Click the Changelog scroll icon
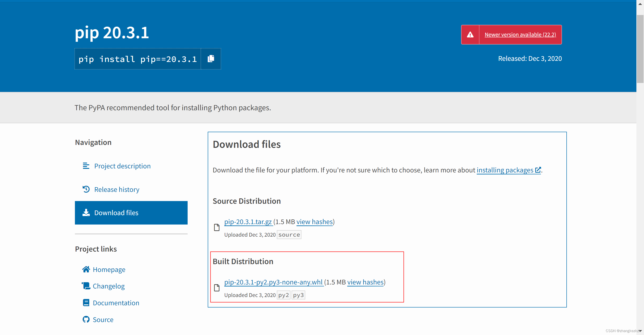The height and width of the screenshot is (335, 644). 86,286
